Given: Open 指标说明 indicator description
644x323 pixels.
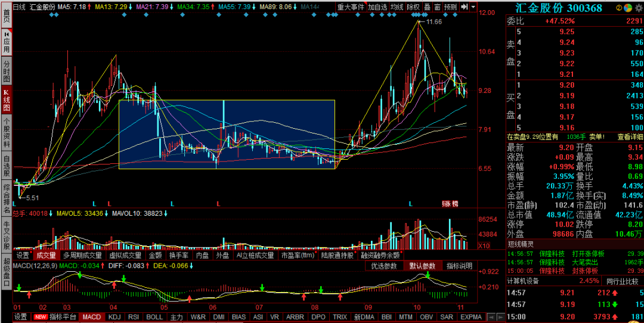Looking at the screenshot, I should [460, 266].
